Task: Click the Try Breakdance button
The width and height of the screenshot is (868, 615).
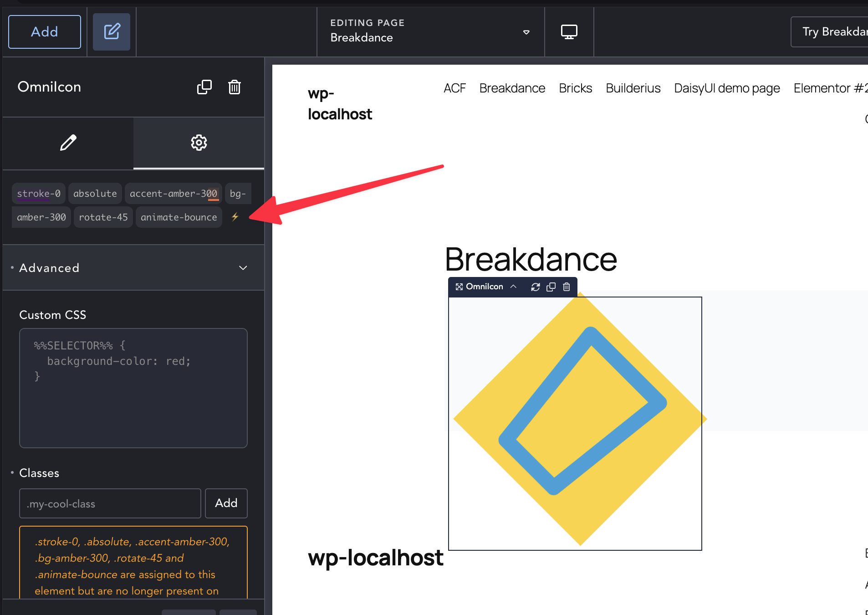Action: (x=830, y=32)
